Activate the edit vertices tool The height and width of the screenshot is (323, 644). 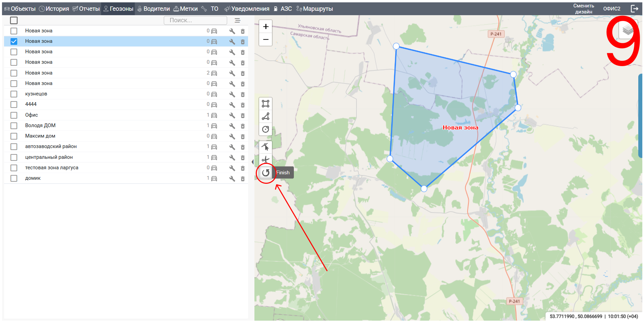point(266,147)
